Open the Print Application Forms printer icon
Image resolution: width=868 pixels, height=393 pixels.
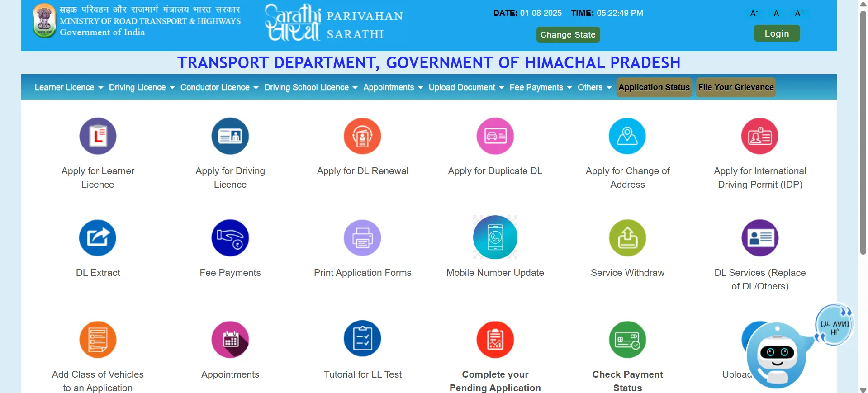[x=362, y=238]
